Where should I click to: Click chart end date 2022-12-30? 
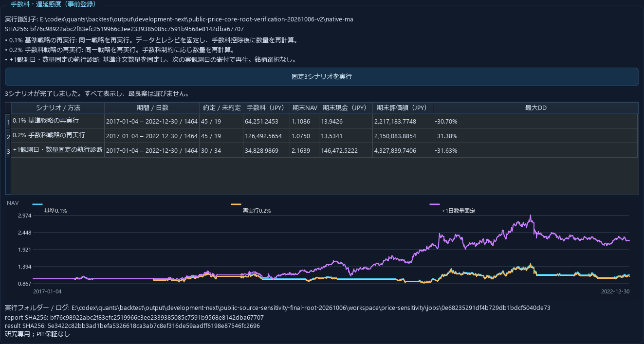click(615, 291)
